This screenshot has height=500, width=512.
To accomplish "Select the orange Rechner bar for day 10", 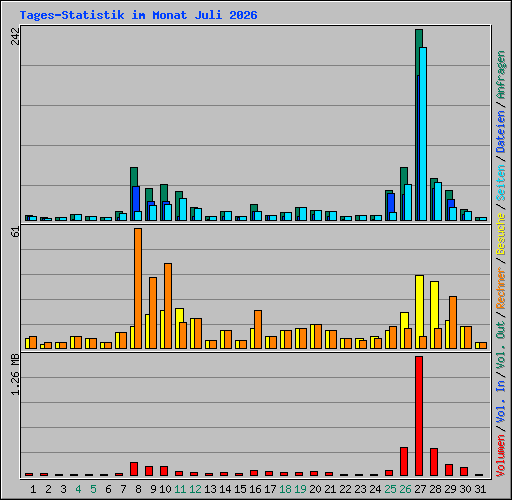I will pos(168,306).
